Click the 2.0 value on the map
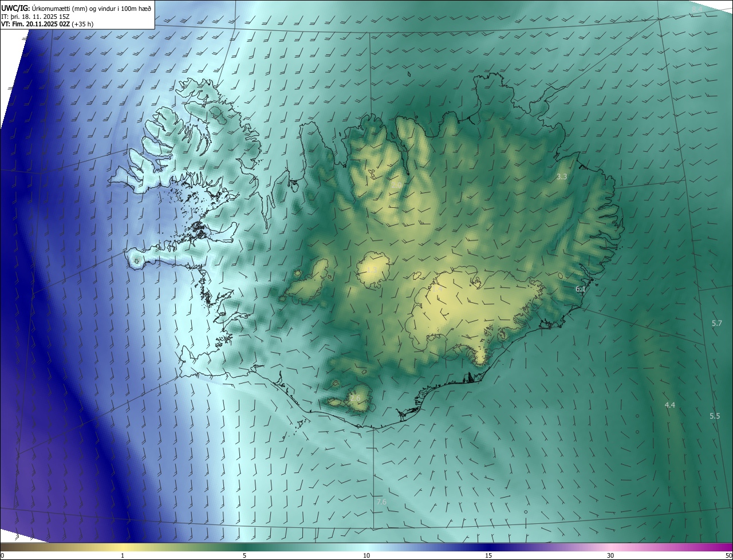 click(x=396, y=185)
